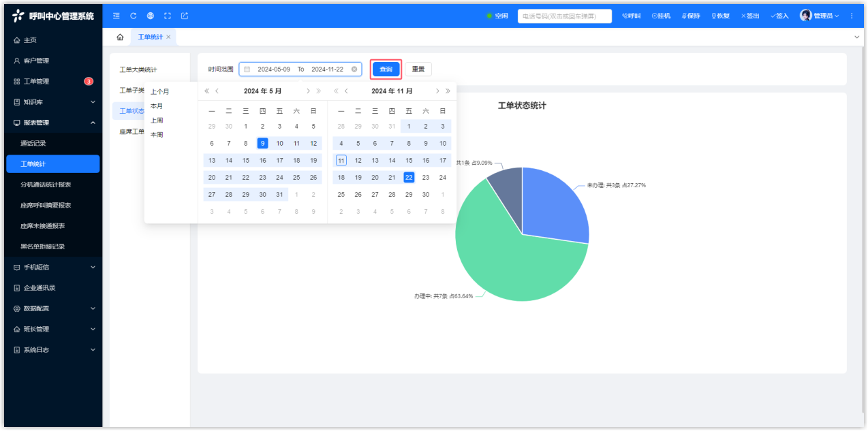Collapse the sidebar menu toggle icon
This screenshot has height=431, width=868.
click(116, 16)
